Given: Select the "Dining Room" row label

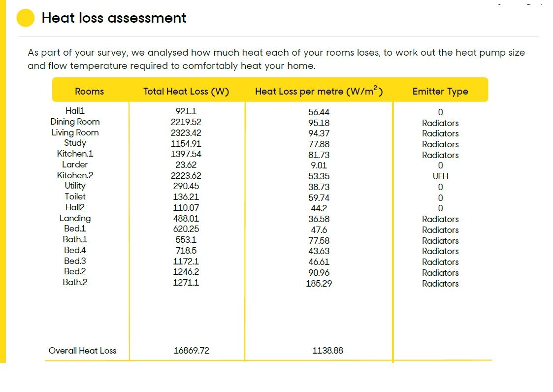Looking at the screenshot, I should (75, 122).
